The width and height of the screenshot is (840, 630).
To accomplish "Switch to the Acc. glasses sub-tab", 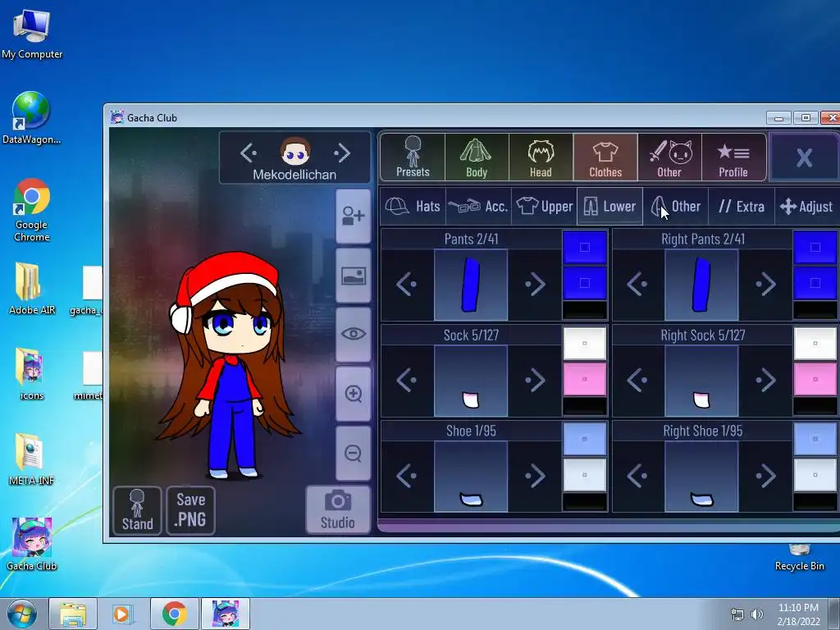I will click(x=478, y=206).
